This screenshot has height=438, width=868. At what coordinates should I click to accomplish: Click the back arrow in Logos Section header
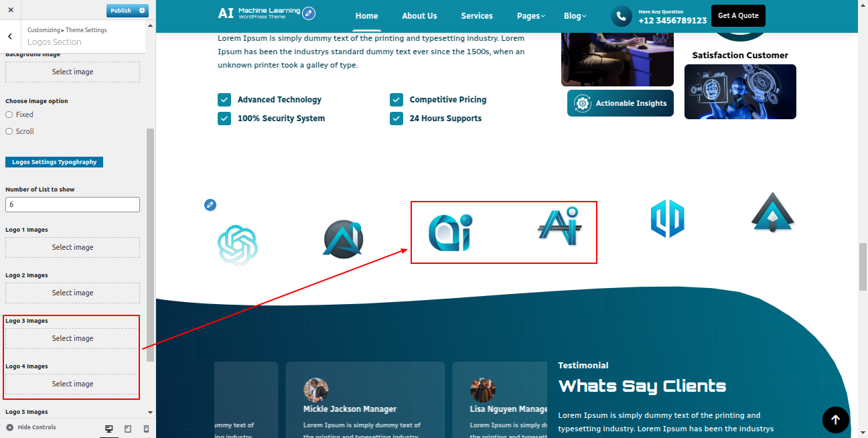(10, 36)
